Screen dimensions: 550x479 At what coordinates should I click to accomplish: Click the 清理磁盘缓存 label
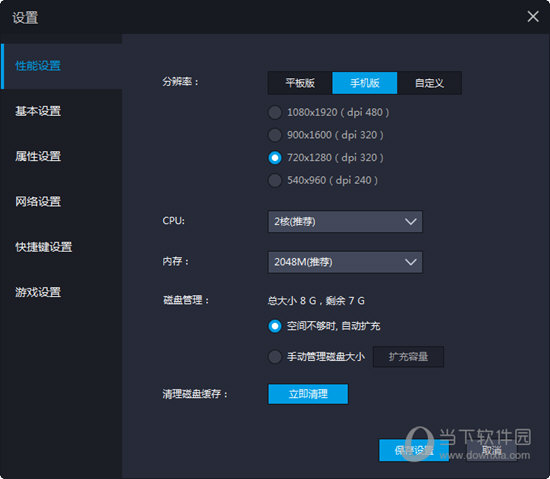[195, 394]
